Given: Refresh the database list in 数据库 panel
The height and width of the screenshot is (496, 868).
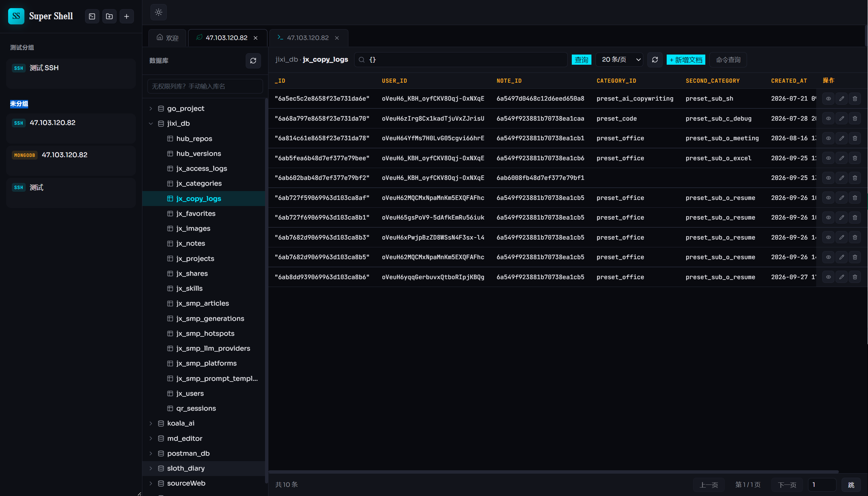Looking at the screenshot, I should [253, 61].
